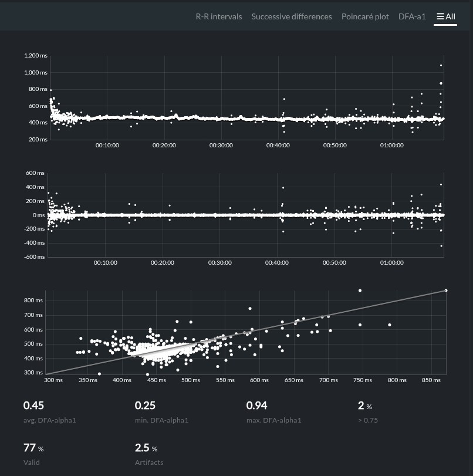This screenshot has width=473, height=476.
Task: Click the 0.25 min. DFA-alpha1 value
Action: (x=145, y=406)
